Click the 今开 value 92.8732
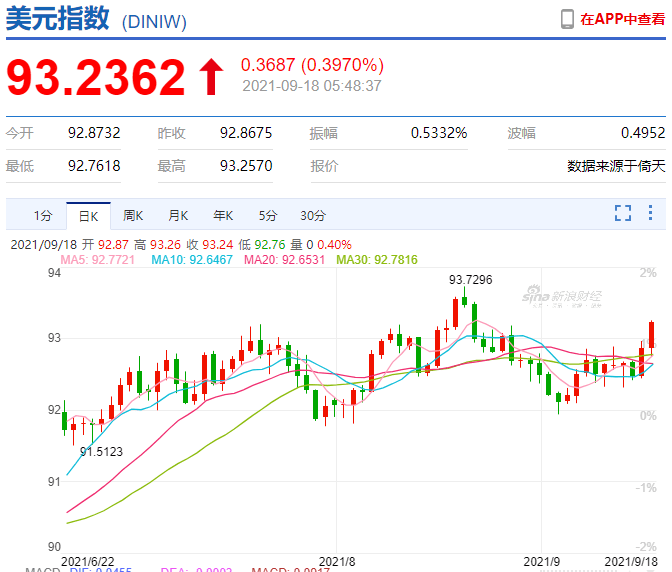672x572 pixels. (94, 133)
